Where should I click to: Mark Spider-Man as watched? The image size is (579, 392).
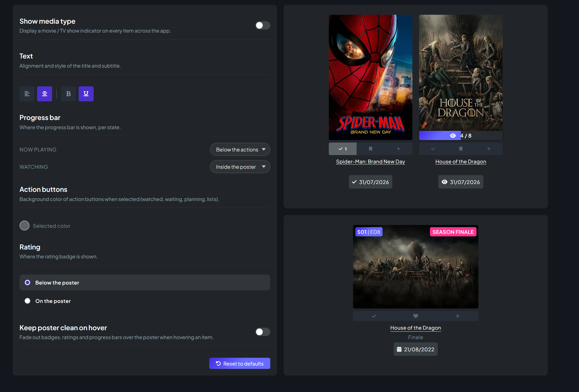point(343,149)
